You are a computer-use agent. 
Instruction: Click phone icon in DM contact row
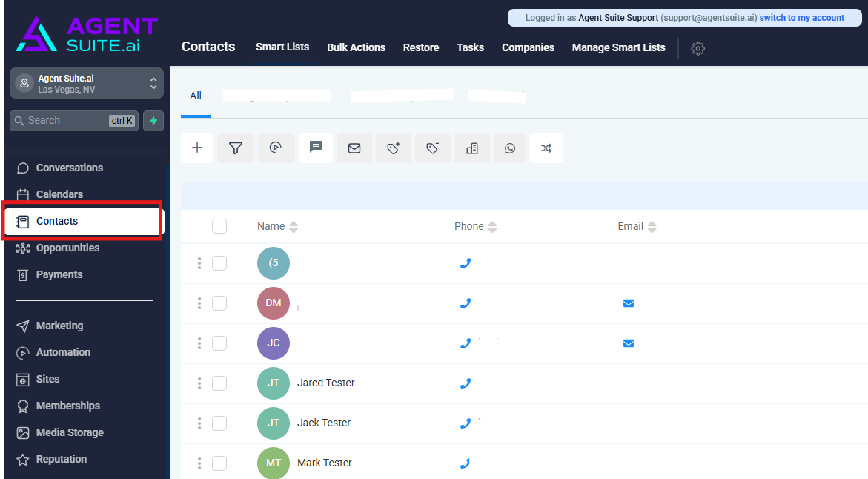[466, 303]
